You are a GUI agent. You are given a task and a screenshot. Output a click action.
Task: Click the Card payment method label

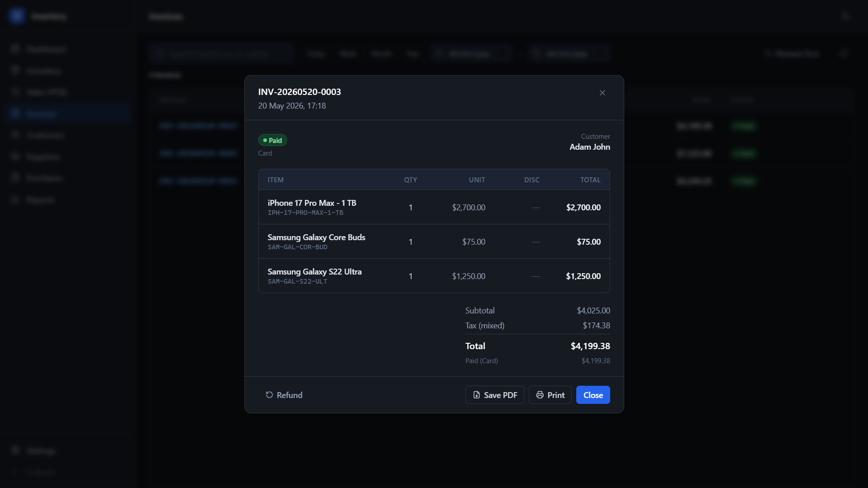pos(265,153)
